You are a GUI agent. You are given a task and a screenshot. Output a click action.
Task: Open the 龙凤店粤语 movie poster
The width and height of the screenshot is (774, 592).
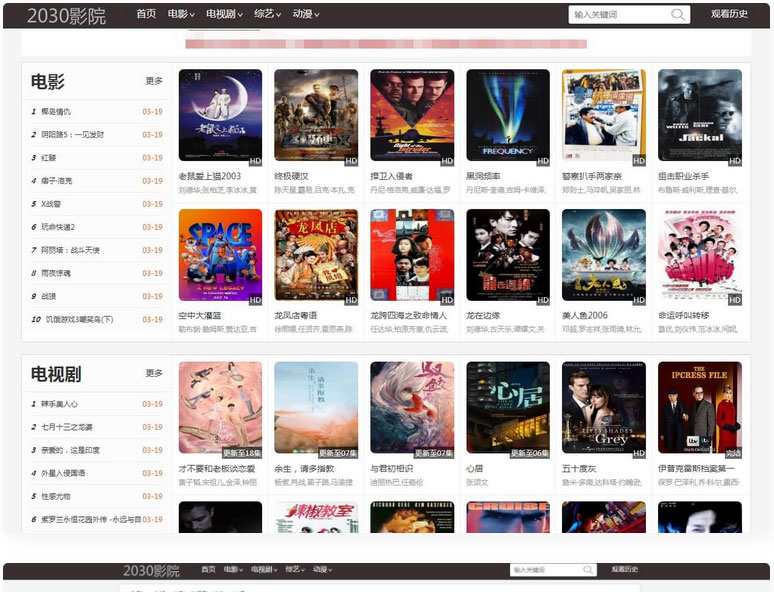click(x=315, y=256)
